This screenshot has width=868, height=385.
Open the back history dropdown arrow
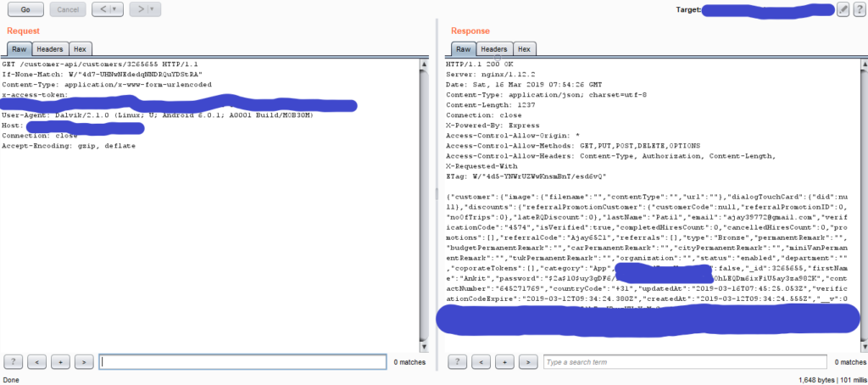tap(115, 10)
